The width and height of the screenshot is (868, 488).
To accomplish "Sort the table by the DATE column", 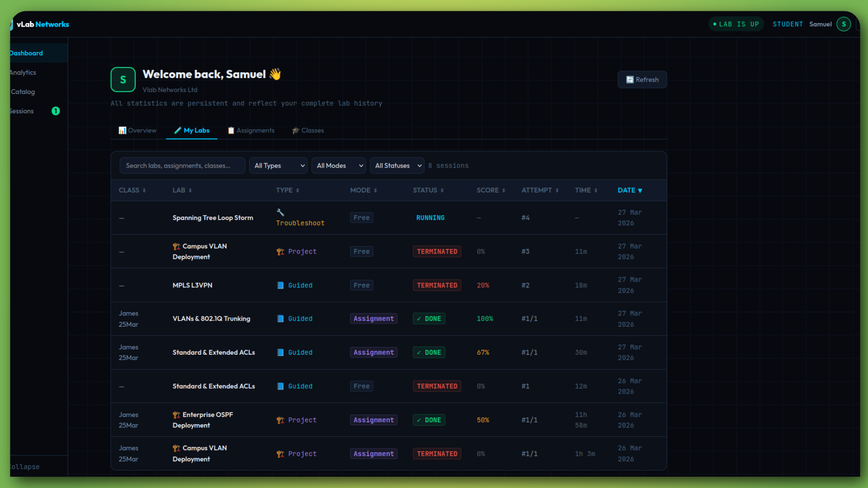I will point(630,190).
